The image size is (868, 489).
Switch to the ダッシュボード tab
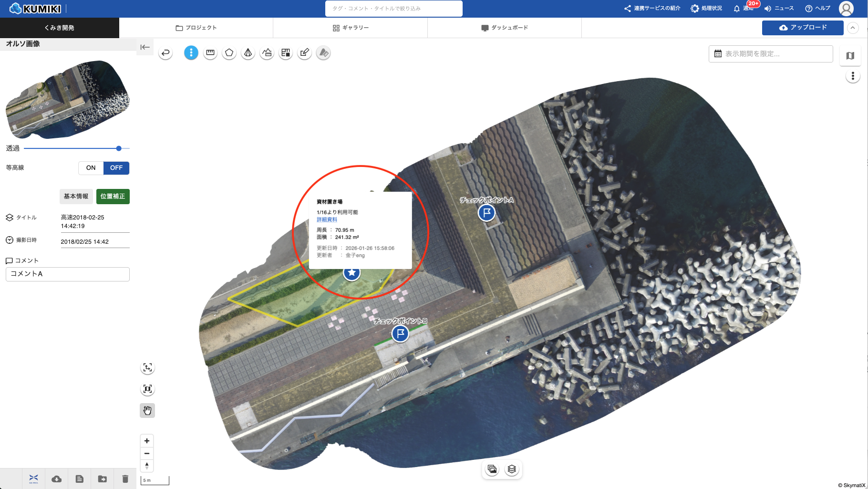click(505, 28)
